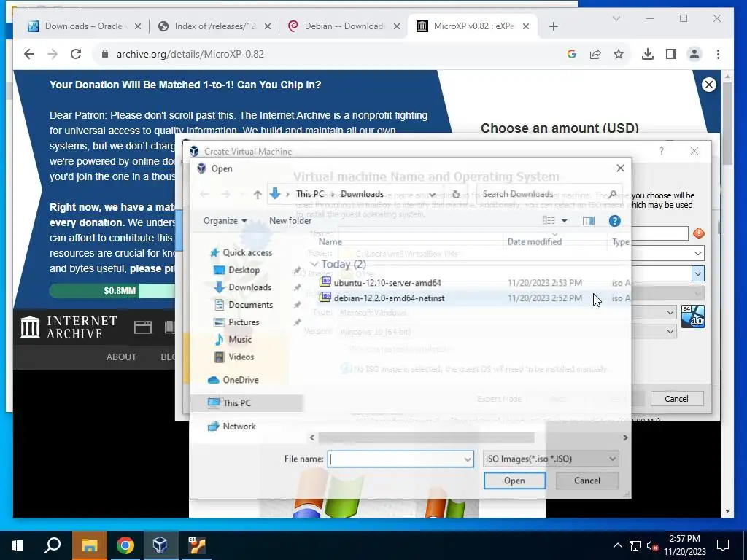Click the Search Downloads magnifier icon
The width and height of the screenshot is (747, 560).
[x=612, y=194]
